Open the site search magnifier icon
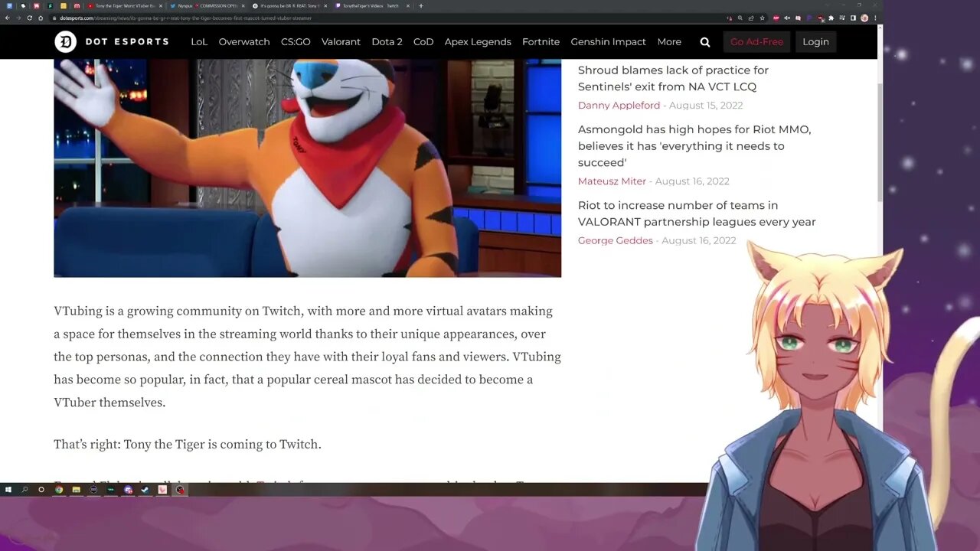The width and height of the screenshot is (980, 551). (705, 42)
